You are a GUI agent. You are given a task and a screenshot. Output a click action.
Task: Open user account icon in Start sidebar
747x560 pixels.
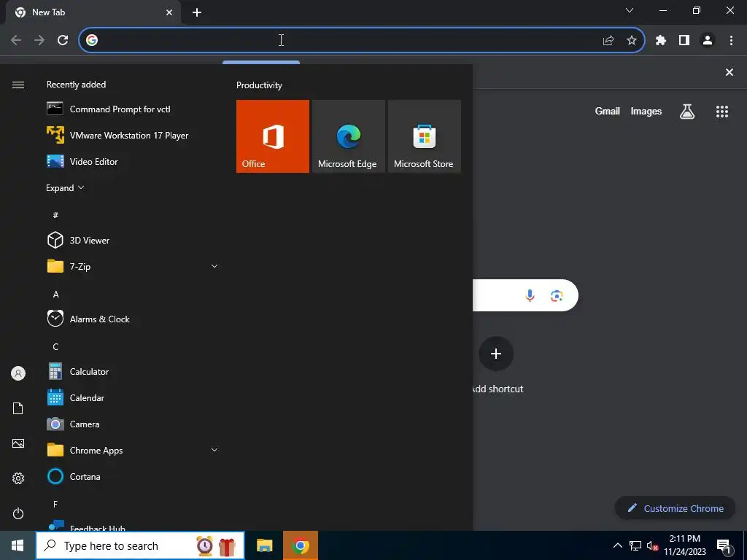pyautogui.click(x=18, y=373)
